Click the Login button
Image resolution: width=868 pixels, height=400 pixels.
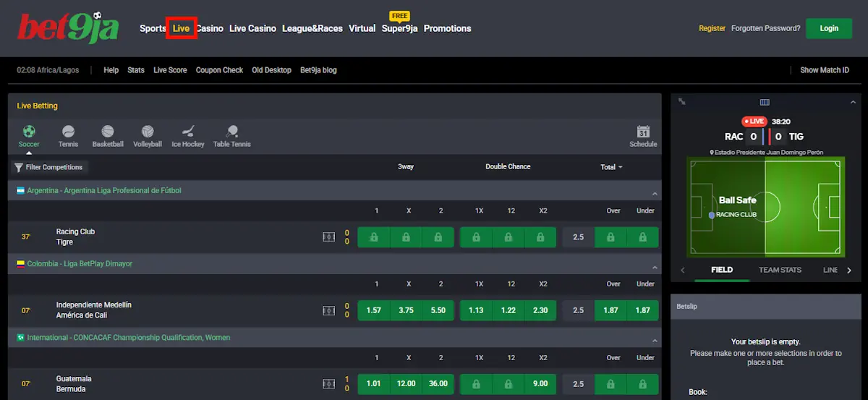pyautogui.click(x=830, y=28)
